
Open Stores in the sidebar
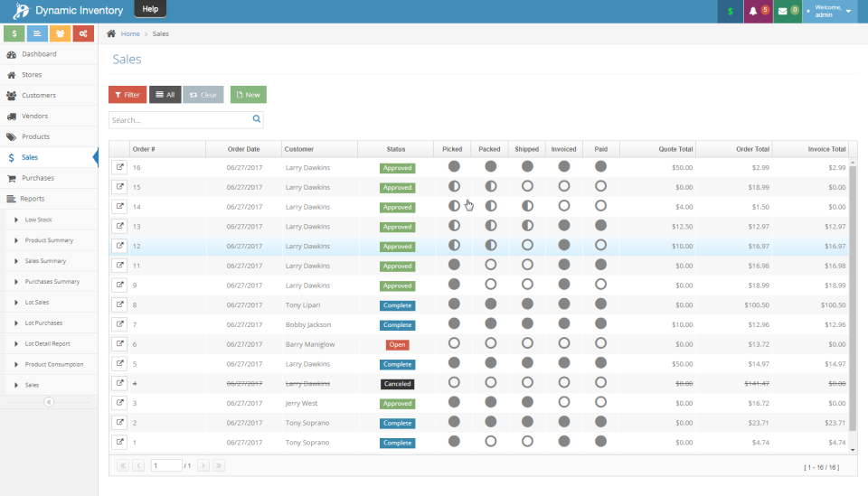tap(49, 75)
